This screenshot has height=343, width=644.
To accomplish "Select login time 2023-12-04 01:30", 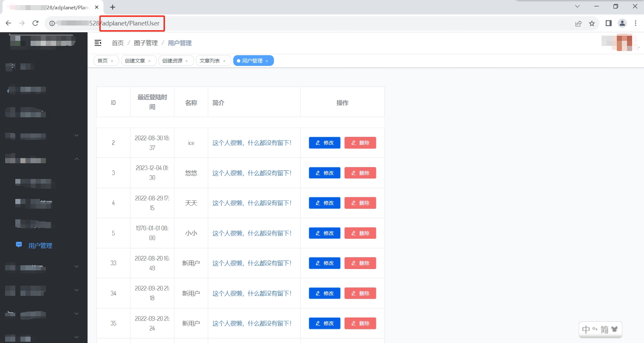I will click(152, 173).
